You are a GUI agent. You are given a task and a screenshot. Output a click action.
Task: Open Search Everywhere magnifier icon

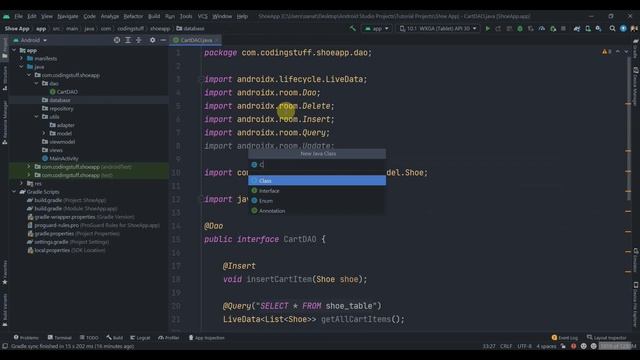point(612,29)
